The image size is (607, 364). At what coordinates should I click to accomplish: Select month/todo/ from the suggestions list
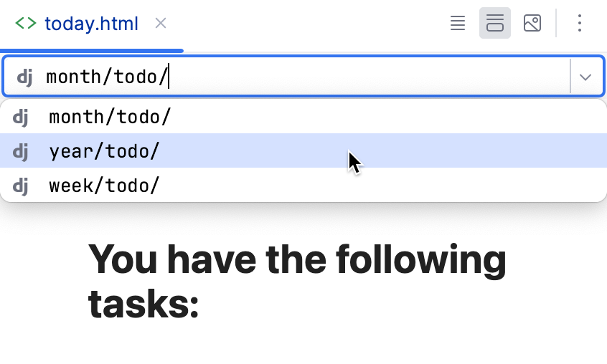click(110, 117)
